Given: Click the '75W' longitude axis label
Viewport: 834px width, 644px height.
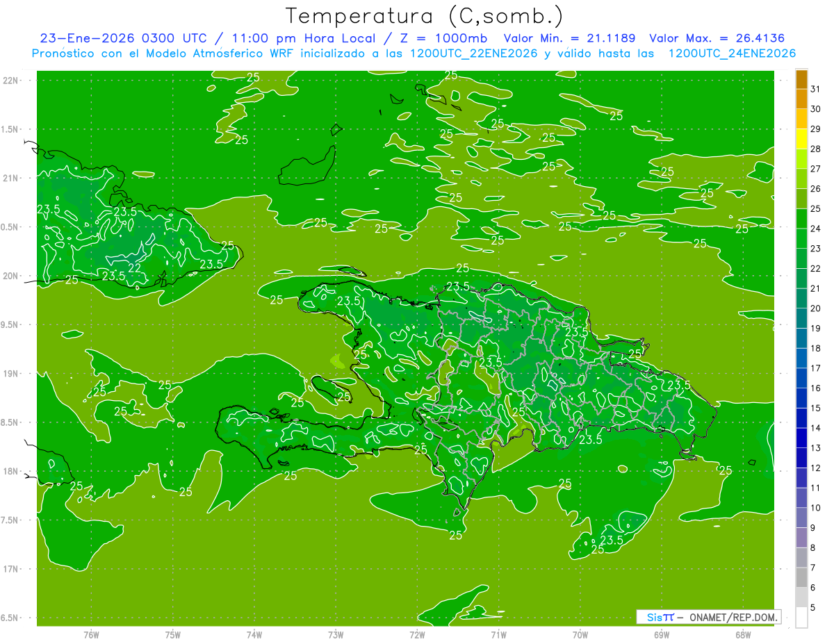Looking at the screenshot, I should click(173, 635).
